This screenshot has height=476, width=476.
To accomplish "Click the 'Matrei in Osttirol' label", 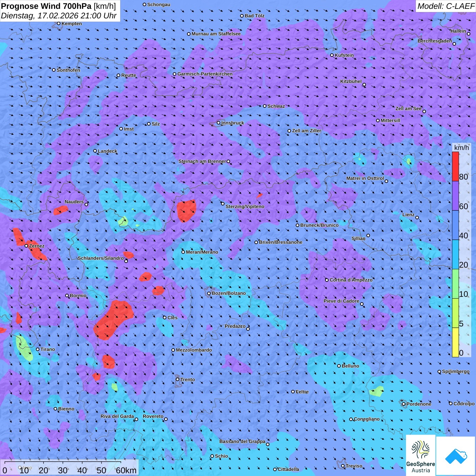I will (365, 178).
